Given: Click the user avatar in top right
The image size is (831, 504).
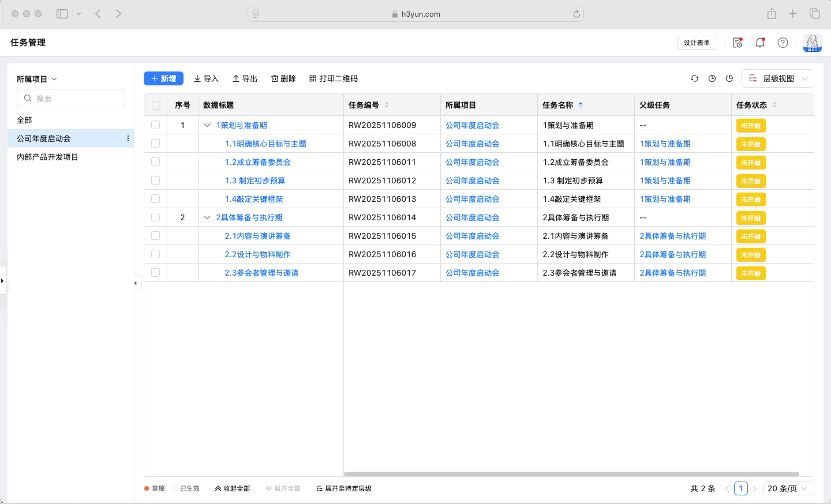Looking at the screenshot, I should pyautogui.click(x=812, y=43).
